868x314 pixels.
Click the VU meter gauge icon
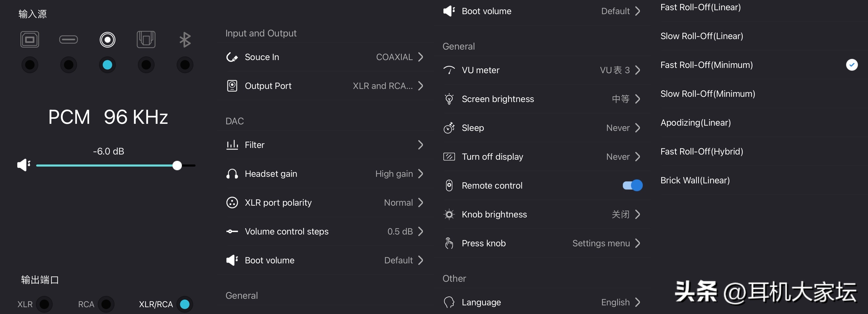[449, 70]
